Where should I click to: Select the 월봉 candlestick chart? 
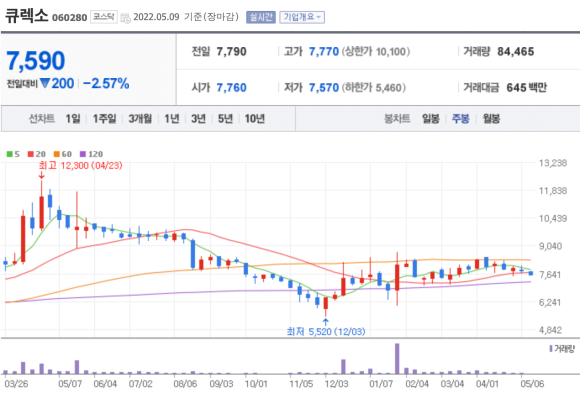tap(491, 119)
